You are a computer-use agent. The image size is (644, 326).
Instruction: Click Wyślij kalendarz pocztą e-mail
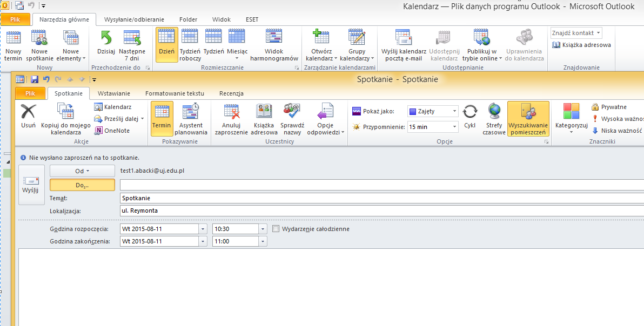(x=404, y=45)
